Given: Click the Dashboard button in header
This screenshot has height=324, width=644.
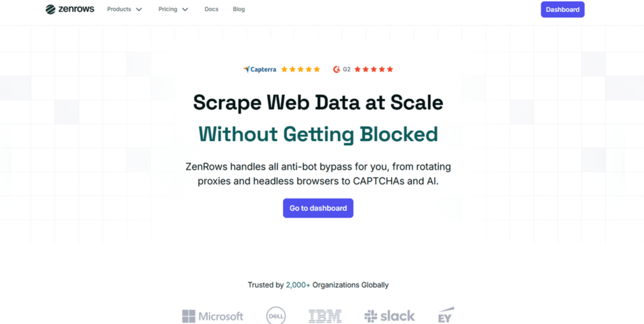Looking at the screenshot, I should (562, 10).
